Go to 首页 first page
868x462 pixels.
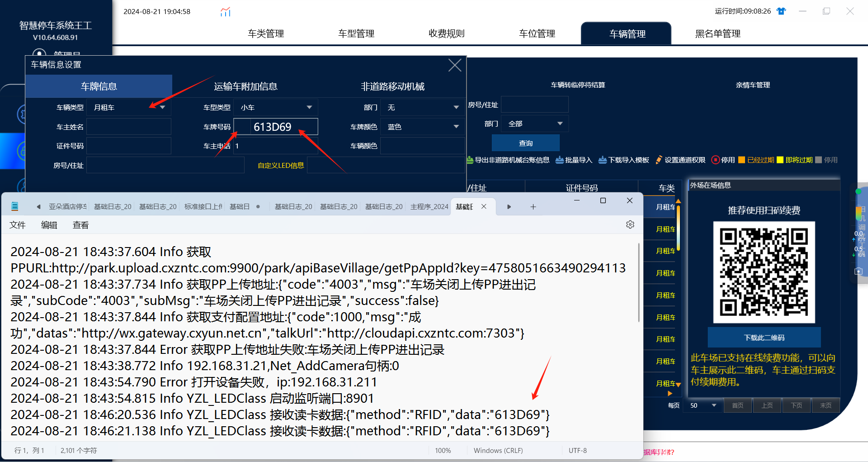pyautogui.click(x=738, y=405)
